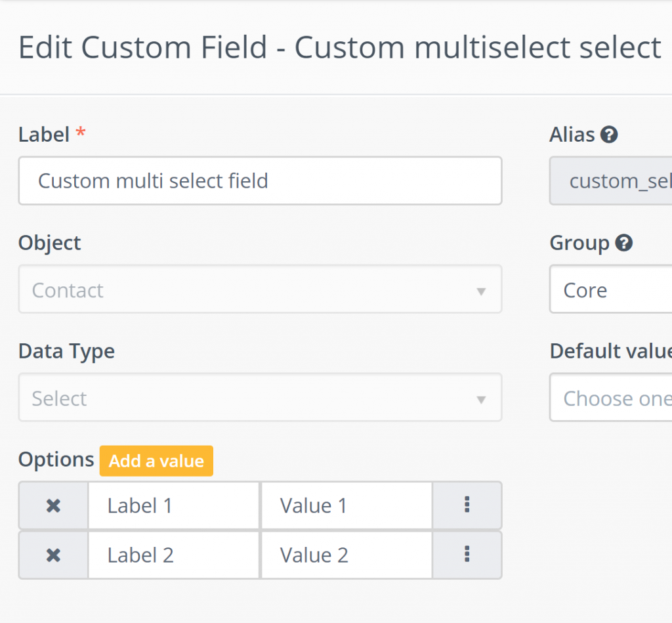672x623 pixels.
Task: Click the Alias text field
Action: click(610, 181)
